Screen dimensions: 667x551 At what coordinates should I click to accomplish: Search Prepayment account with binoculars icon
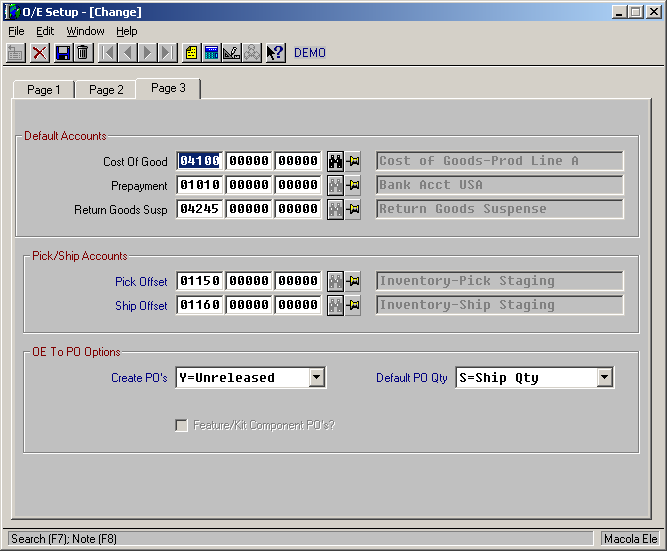(x=335, y=186)
